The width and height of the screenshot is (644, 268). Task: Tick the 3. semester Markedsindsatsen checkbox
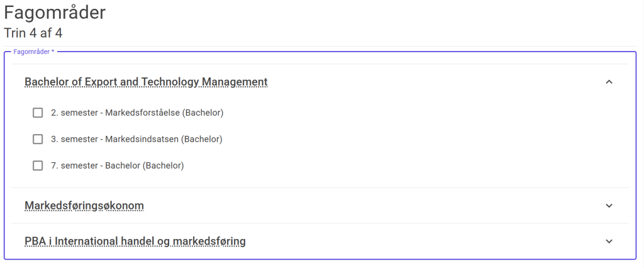pos(38,139)
